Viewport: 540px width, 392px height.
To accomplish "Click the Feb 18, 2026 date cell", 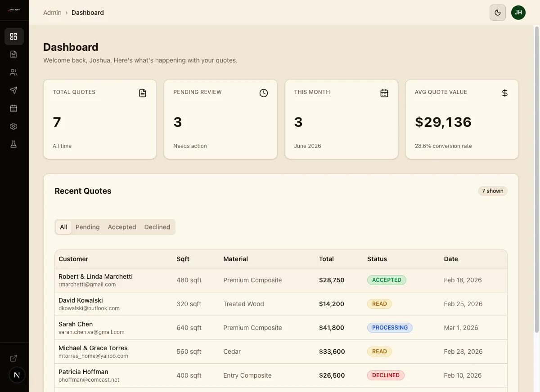I will (x=463, y=280).
